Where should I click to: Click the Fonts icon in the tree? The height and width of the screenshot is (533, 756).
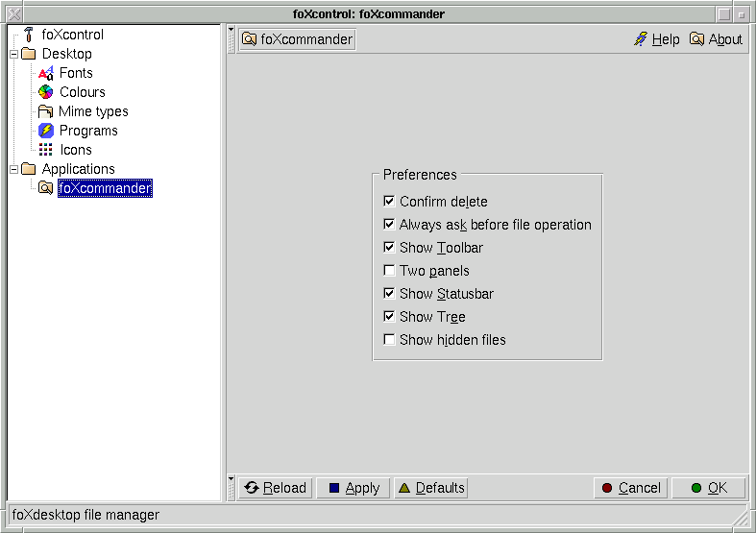coord(46,73)
